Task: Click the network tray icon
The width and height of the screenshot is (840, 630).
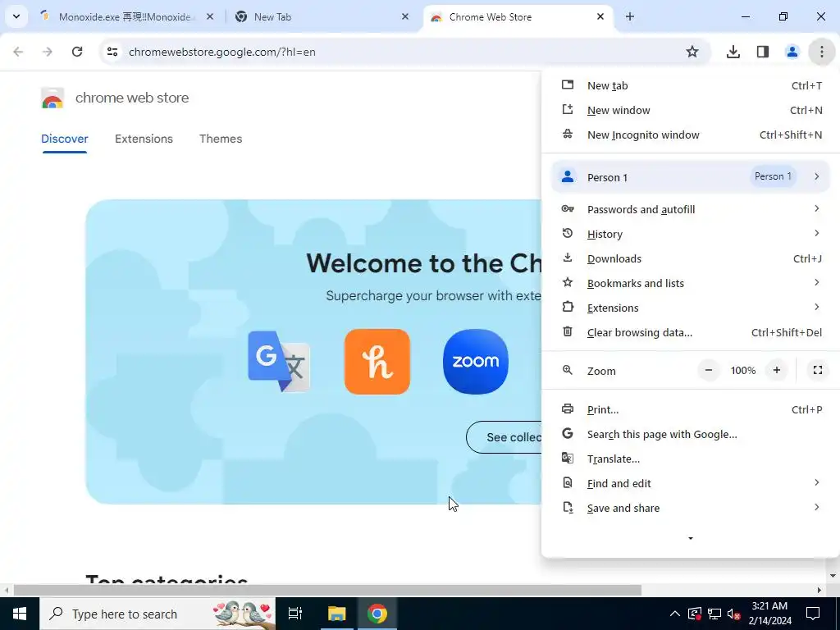Action: pyautogui.click(x=714, y=614)
